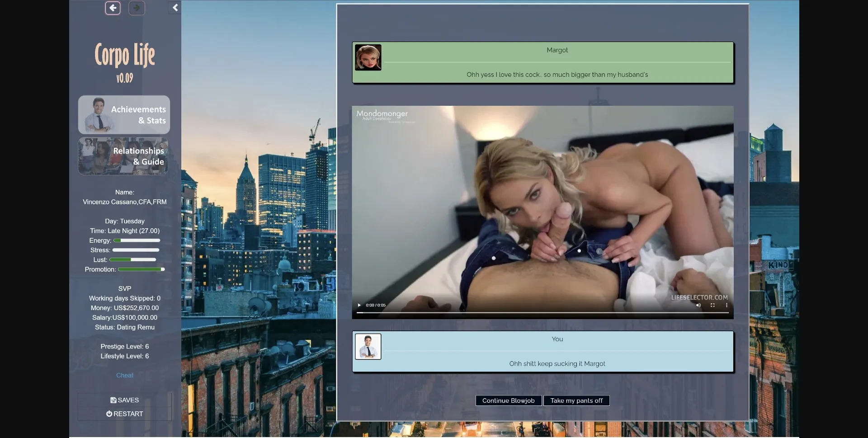Pause the playing video
This screenshot has width=868, height=438.
click(359, 305)
